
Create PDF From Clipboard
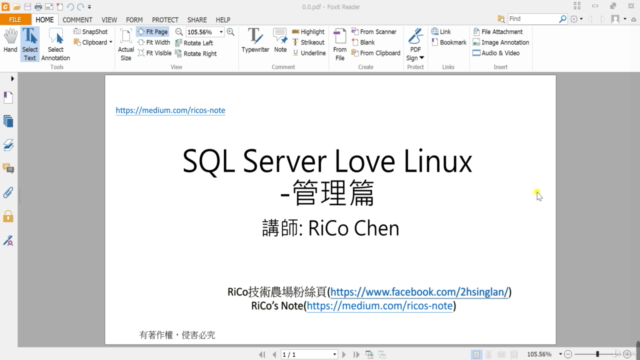point(376,53)
